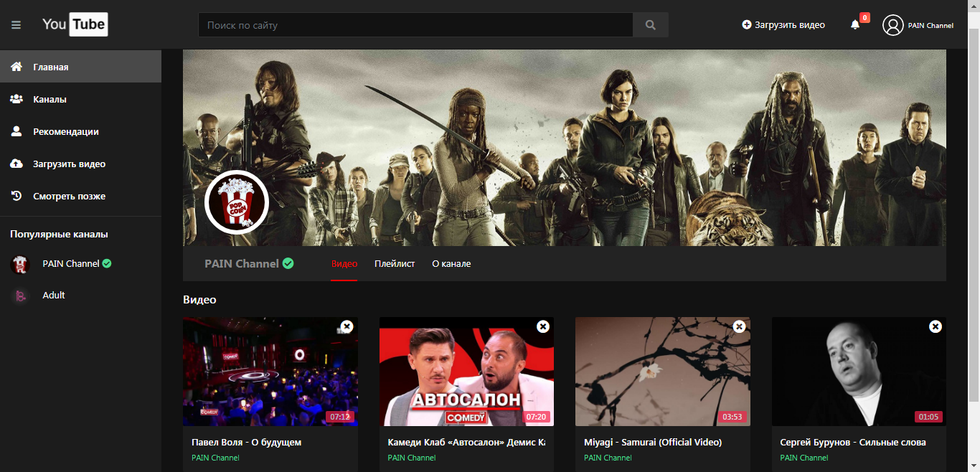
Task: Open Adult channel link in sidebar
Action: tap(54, 296)
